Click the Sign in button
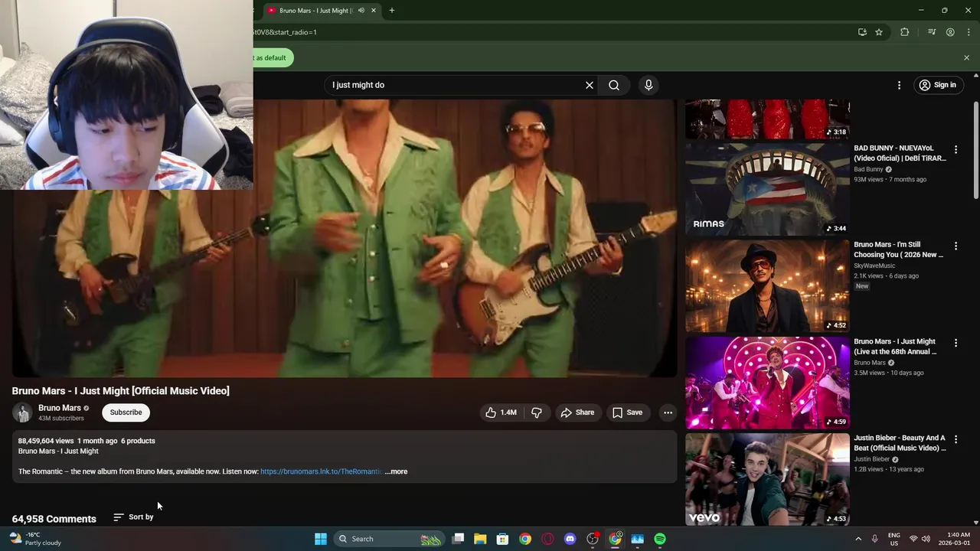Viewport: 980px width, 551px height. pos(938,85)
